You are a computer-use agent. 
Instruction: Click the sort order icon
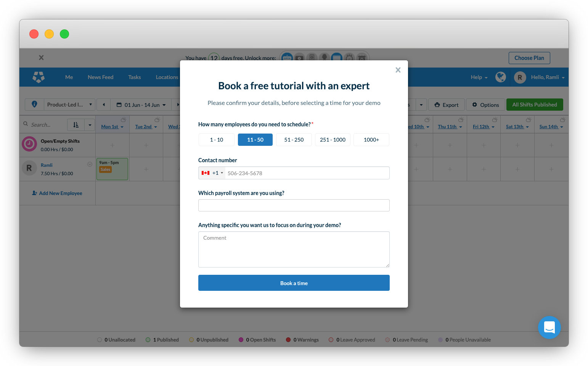[x=76, y=125]
